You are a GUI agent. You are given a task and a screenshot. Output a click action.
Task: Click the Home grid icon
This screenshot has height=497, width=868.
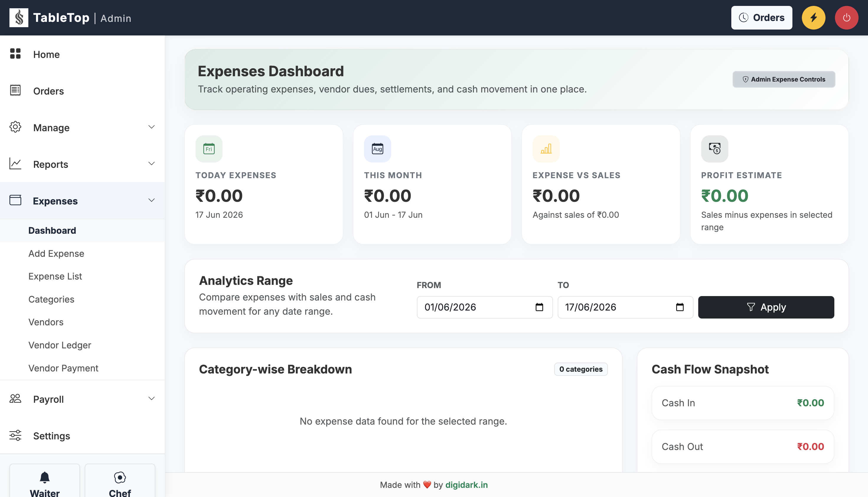[15, 53]
